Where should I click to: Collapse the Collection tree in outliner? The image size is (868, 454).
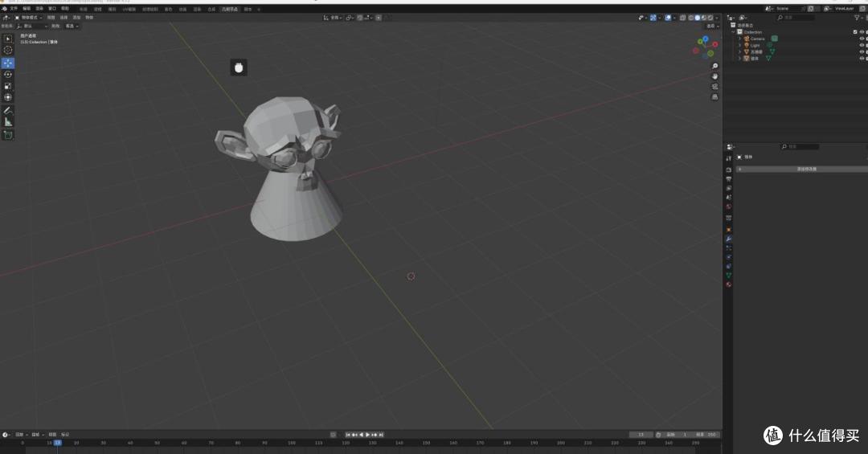pos(734,32)
